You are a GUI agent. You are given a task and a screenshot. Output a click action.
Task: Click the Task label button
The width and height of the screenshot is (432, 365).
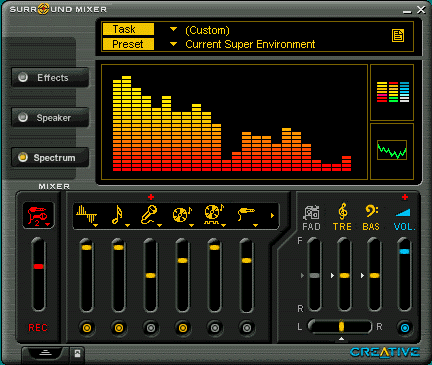[128, 29]
